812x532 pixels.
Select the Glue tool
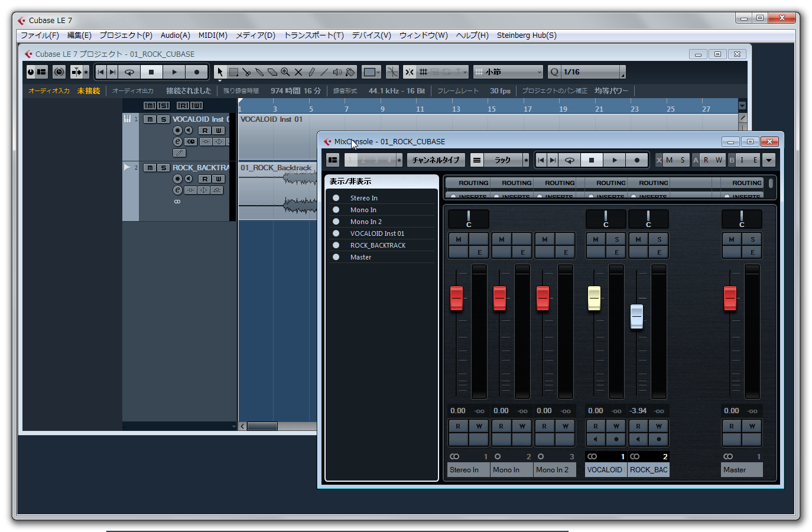tap(259, 72)
